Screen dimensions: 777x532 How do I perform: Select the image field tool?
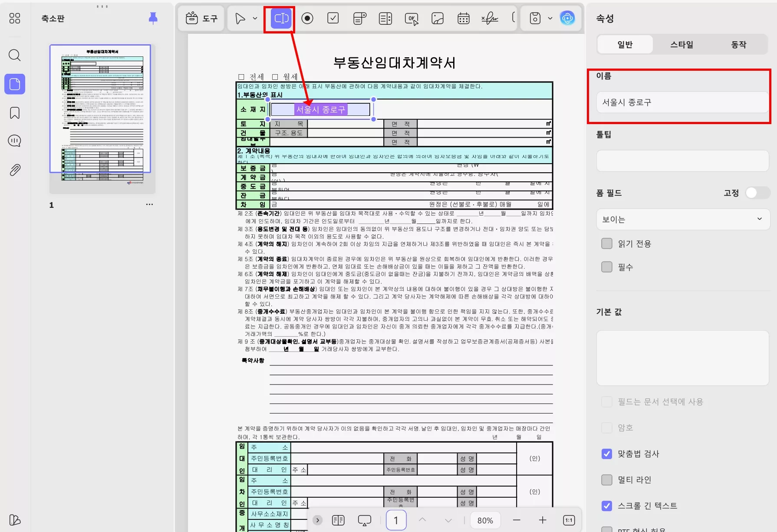click(437, 18)
